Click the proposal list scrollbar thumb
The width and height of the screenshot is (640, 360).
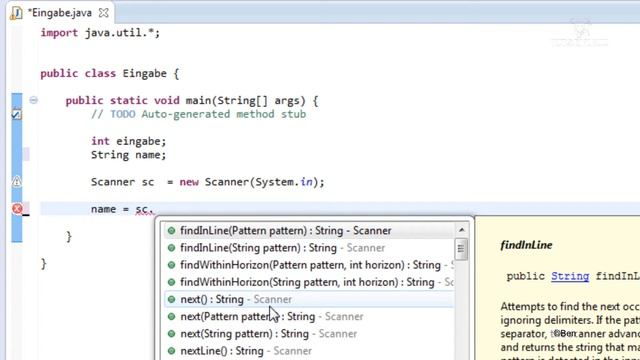(x=461, y=249)
